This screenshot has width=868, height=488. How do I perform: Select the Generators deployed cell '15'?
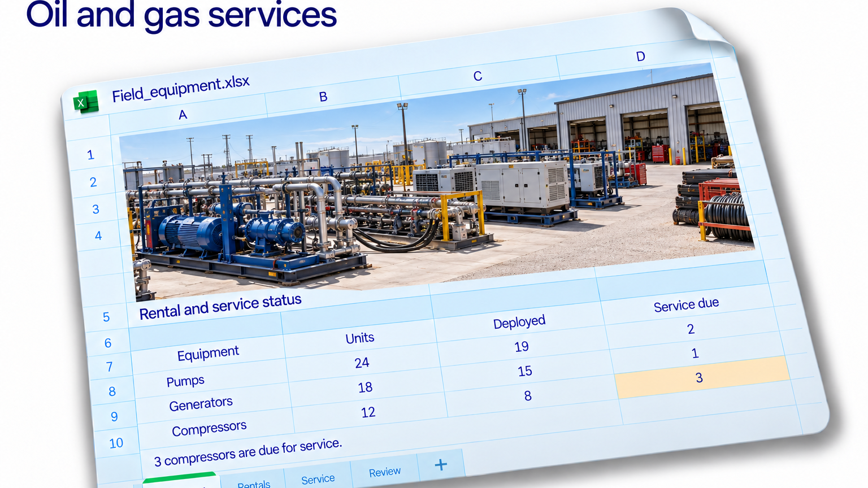point(525,371)
